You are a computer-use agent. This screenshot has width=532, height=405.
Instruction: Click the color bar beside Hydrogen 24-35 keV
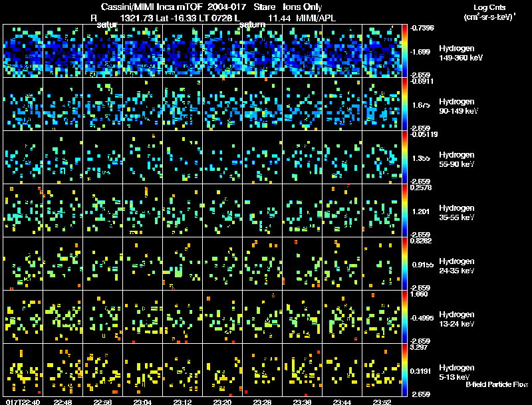point(404,263)
